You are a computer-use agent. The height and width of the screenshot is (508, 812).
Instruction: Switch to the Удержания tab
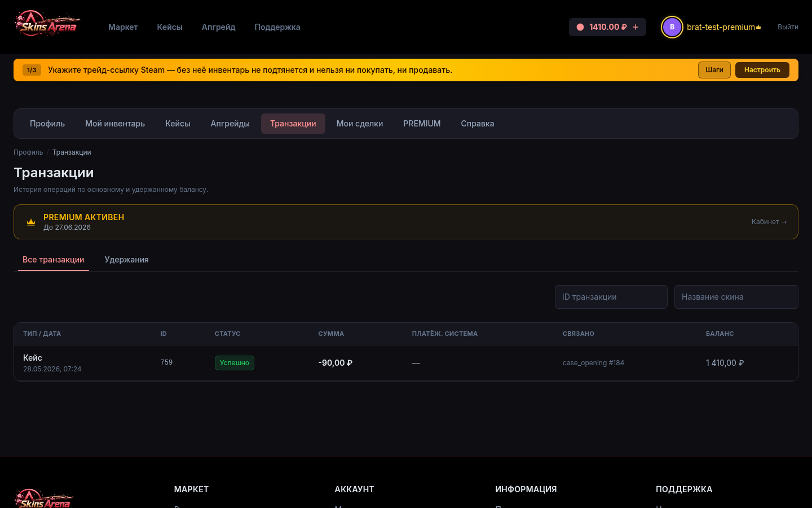127,260
